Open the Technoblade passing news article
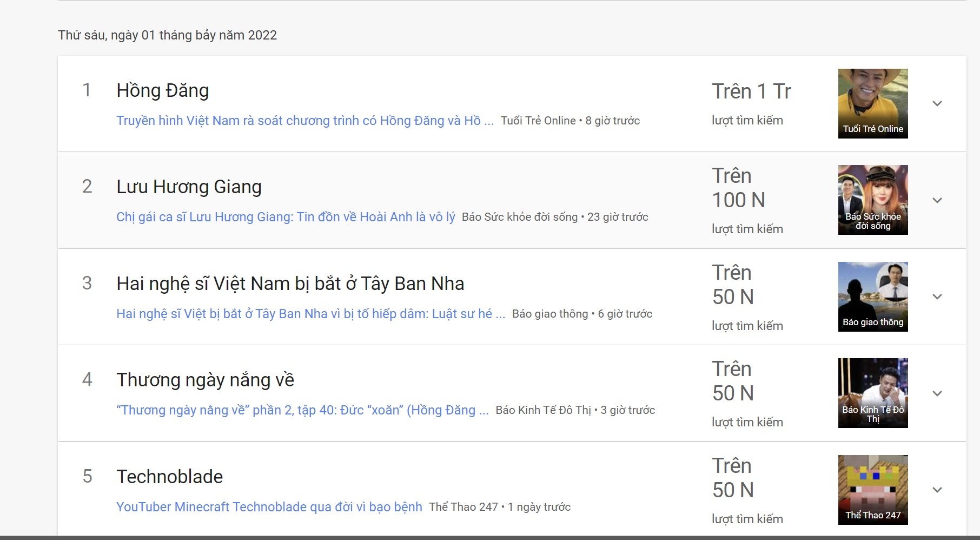 [269, 506]
